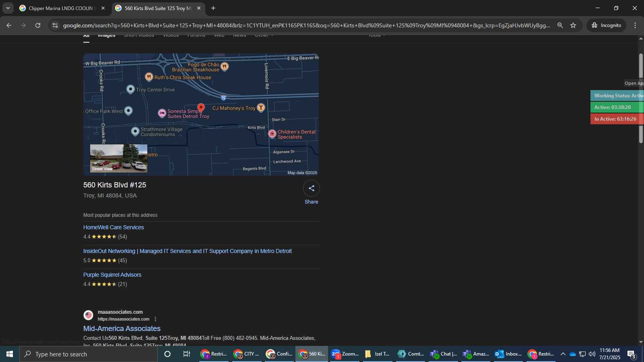644x362 pixels.
Task: Click Sonesta Simply Suites hotel pin
Action: [162, 113]
